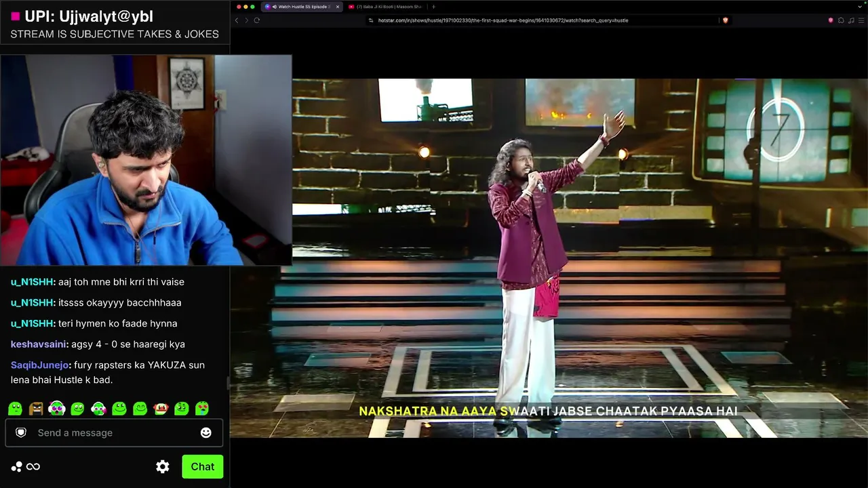Click the angry brown bearded emote
The width and height of the screenshot is (868, 488).
pyautogui.click(x=36, y=409)
